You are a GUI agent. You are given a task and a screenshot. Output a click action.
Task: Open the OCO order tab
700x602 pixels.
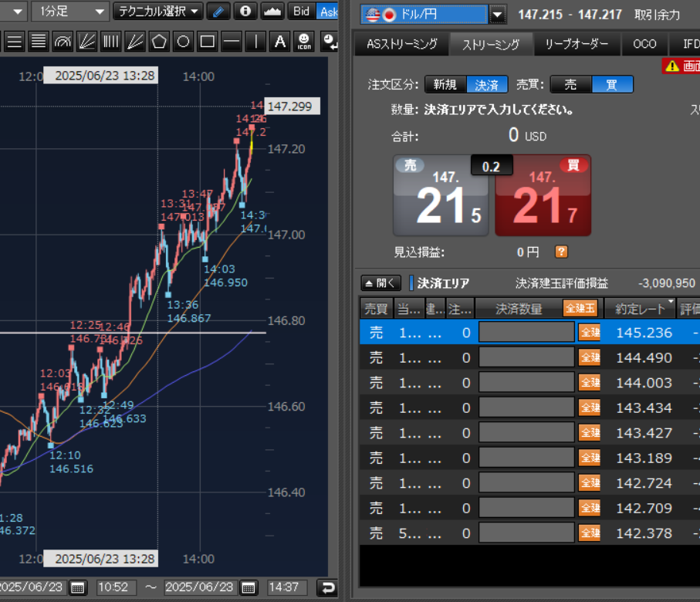[x=644, y=45]
